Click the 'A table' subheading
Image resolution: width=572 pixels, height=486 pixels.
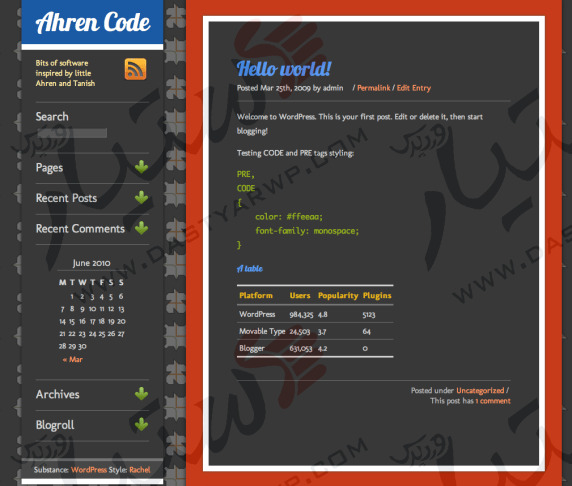[x=250, y=269]
